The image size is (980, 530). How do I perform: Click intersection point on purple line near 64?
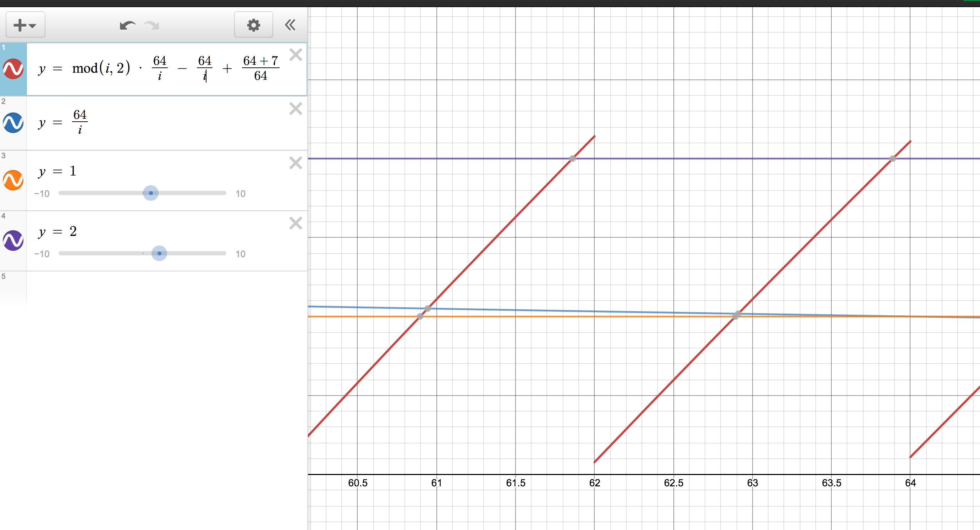892,158
